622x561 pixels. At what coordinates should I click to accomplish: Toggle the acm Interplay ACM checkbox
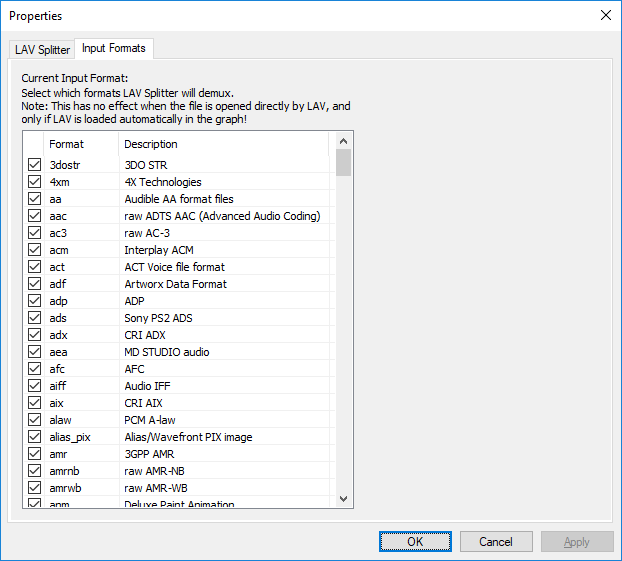click(35, 250)
